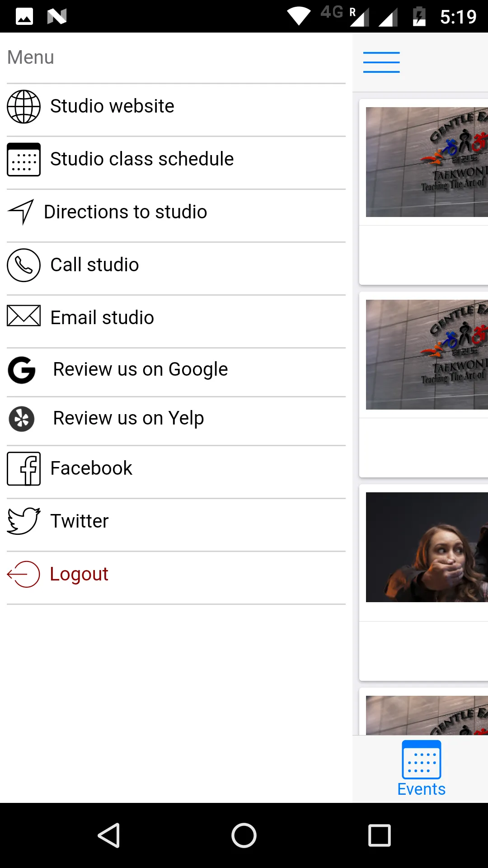Tap the globe icon for Studio website
Image resolution: width=488 pixels, height=868 pixels.
coord(23,107)
